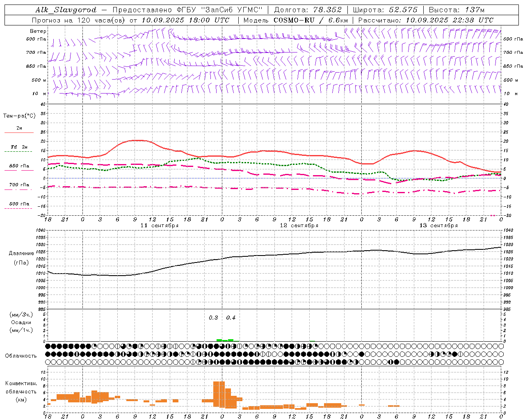Click the '12 сентября' date label

click(x=299, y=225)
